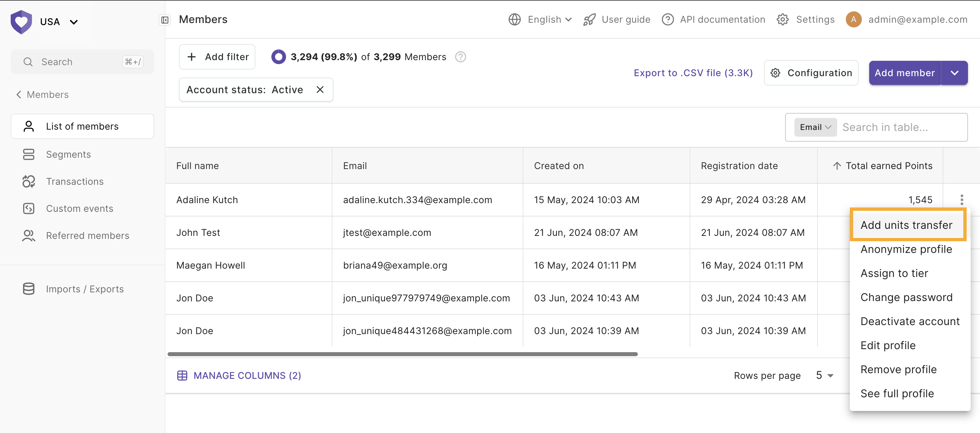Click the Settings gear icon in header
Viewport: 980px width, 433px height.
[782, 19]
